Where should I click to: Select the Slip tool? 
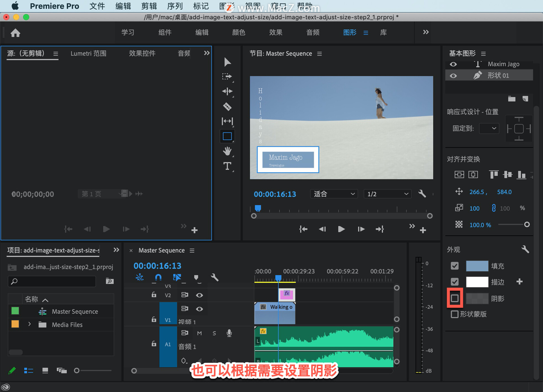click(x=227, y=121)
